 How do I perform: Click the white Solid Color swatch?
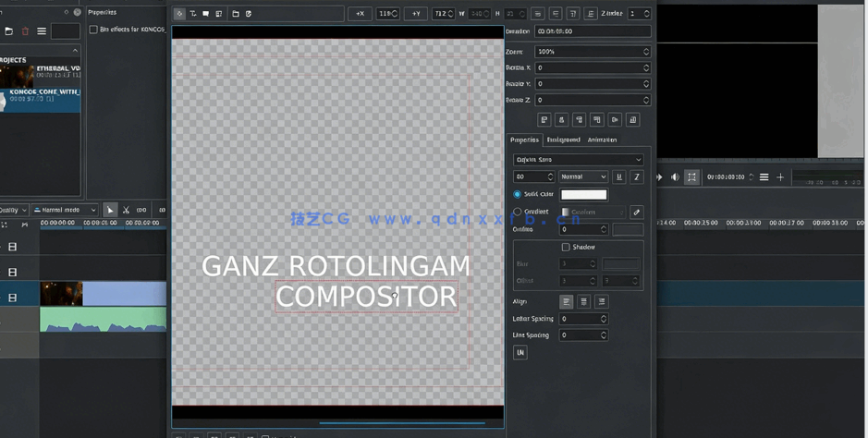click(x=583, y=194)
